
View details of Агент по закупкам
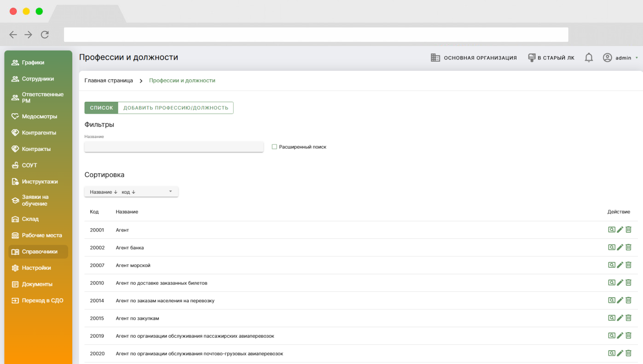click(x=612, y=318)
